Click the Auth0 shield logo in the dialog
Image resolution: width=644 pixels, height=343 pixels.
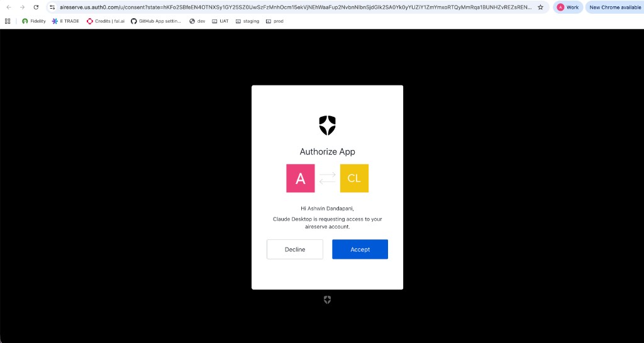(327, 125)
